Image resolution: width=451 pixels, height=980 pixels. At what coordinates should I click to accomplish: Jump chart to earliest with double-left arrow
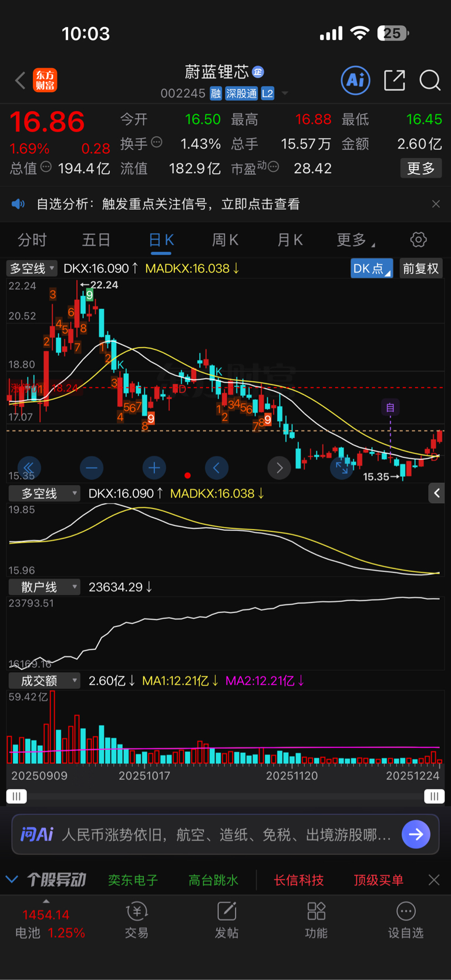29,468
